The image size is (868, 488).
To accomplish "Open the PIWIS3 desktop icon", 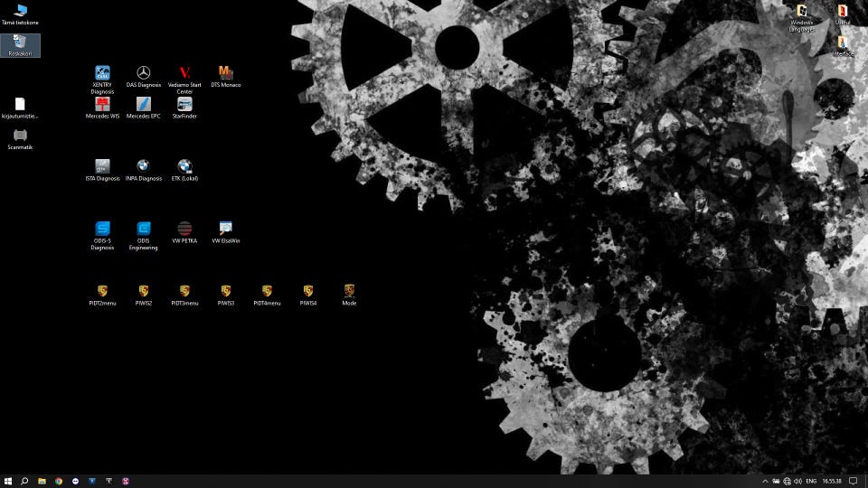I will point(225,295).
